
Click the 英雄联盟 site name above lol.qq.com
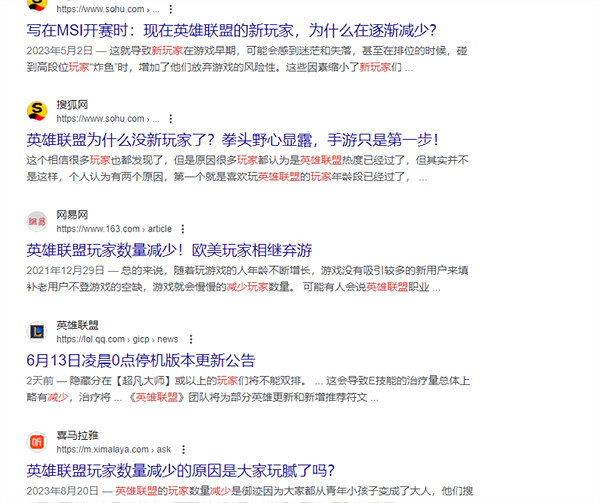[x=78, y=325]
